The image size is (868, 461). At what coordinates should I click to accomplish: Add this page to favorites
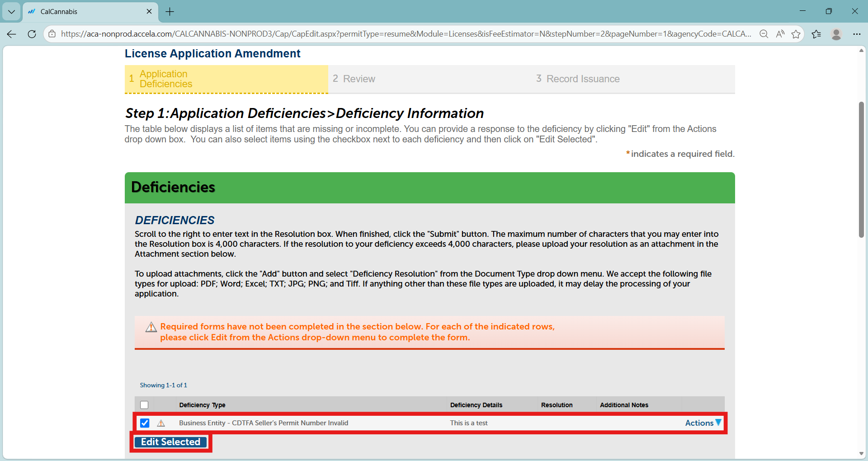tap(796, 34)
